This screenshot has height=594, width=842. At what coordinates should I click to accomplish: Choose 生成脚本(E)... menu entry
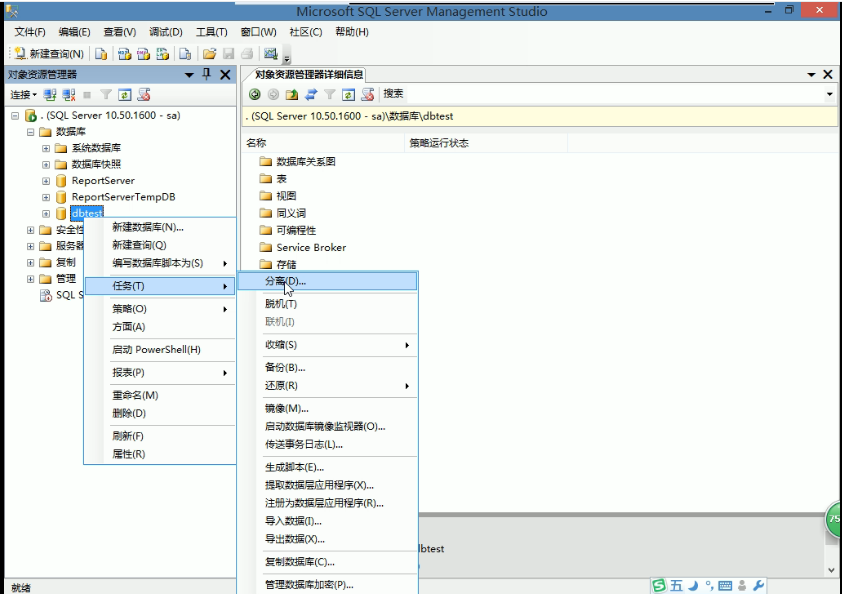[327, 467]
